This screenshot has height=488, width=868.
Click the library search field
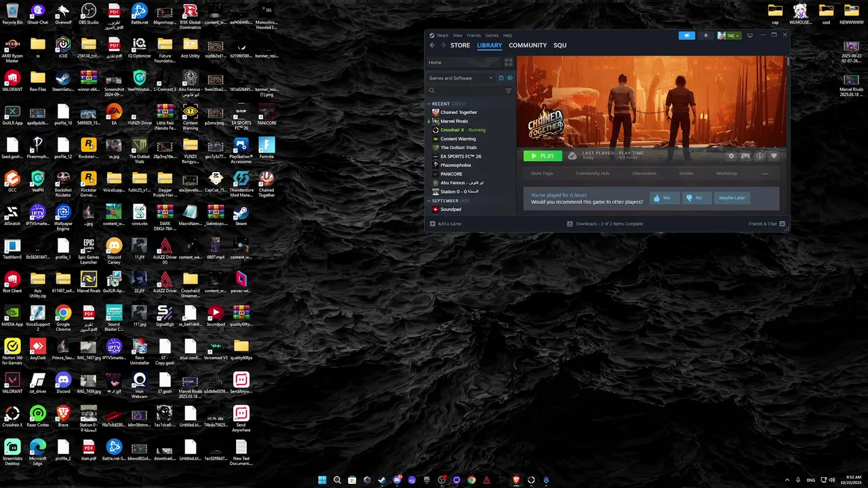point(465,91)
